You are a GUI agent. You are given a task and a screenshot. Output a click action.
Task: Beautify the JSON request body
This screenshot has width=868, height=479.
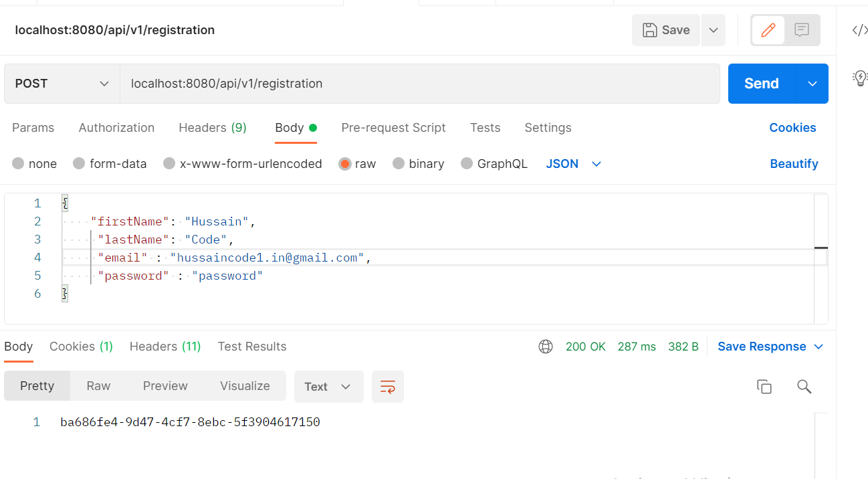click(794, 163)
